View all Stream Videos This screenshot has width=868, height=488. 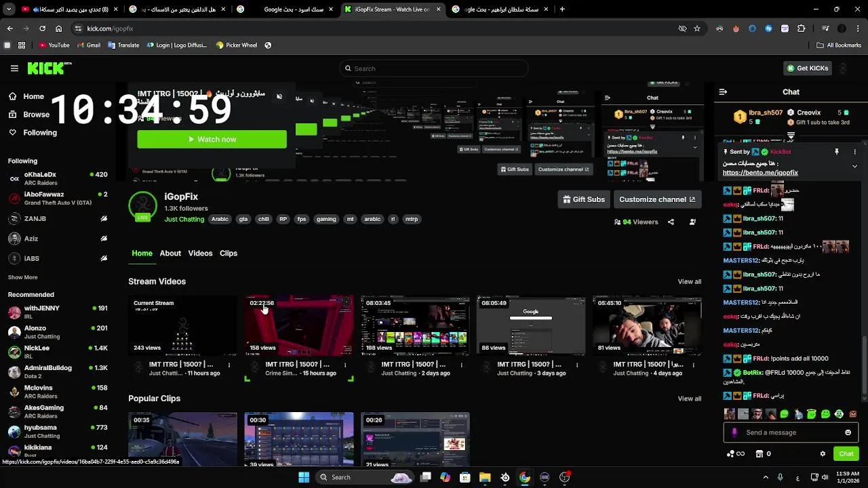point(689,281)
